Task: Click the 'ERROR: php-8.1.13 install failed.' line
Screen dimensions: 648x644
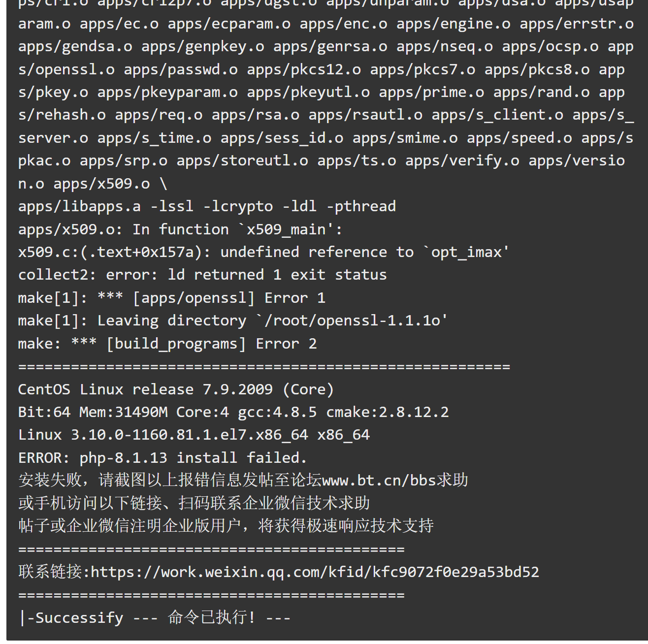Action: 162,458
